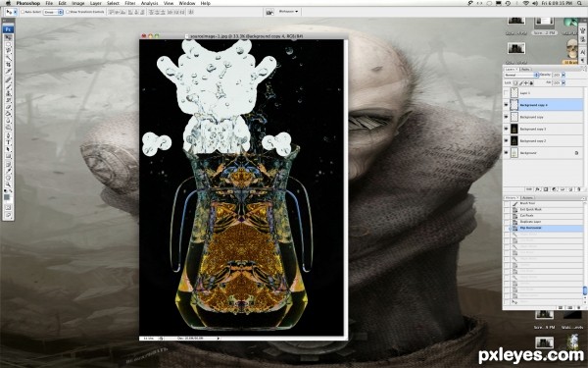Hide the Background layer
588x368 pixels.
click(507, 153)
